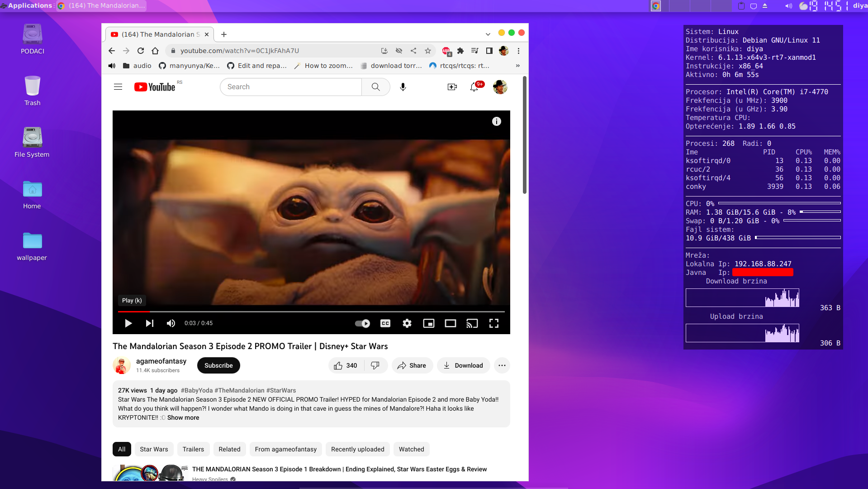Install app icon in address bar

click(x=384, y=51)
